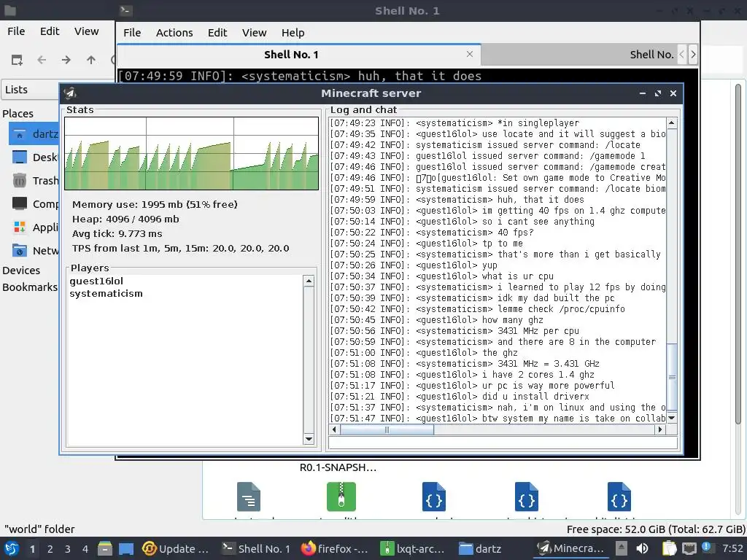Viewport: 747px width, 560px height.
Task: Open the Network icon in Places sidebar
Action: click(20, 251)
